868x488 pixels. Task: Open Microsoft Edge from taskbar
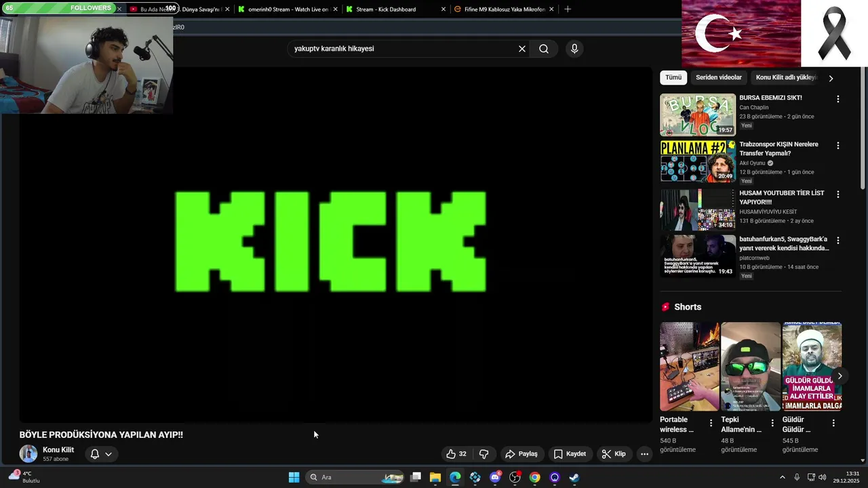coord(455,477)
